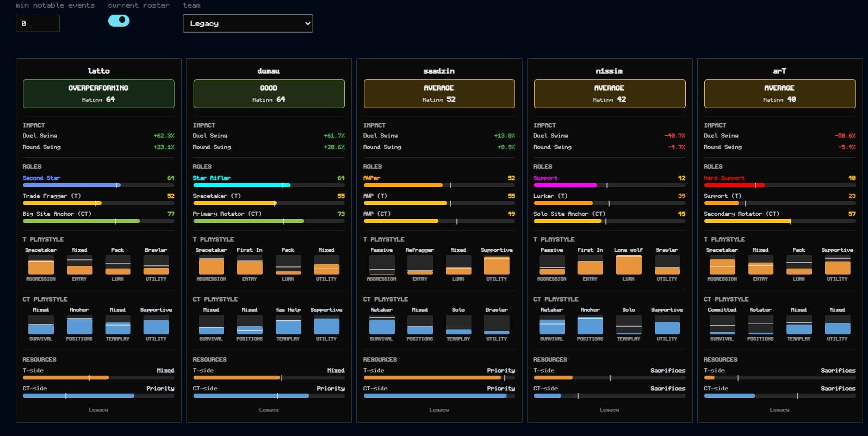The width and height of the screenshot is (868, 436).
Task: Click nissim's Lone wolf lurk tile
Action: coord(629,265)
